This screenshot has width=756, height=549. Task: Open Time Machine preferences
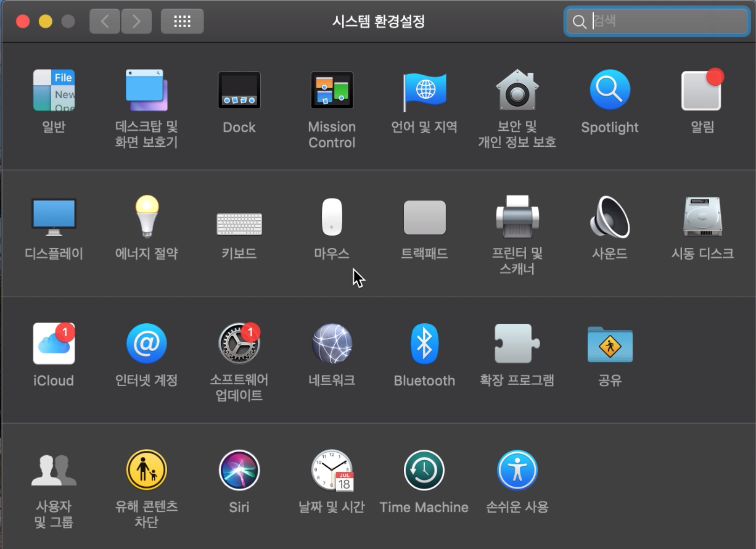point(424,471)
